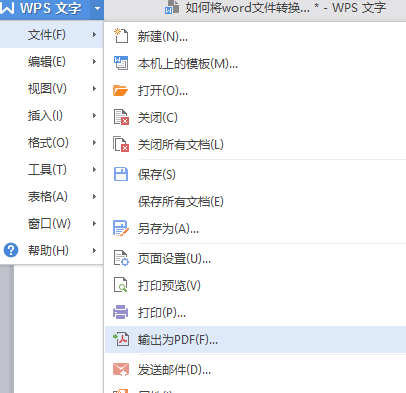Click the Print Preview magnifier icon
The height and width of the screenshot is (393, 406).
[121, 285]
